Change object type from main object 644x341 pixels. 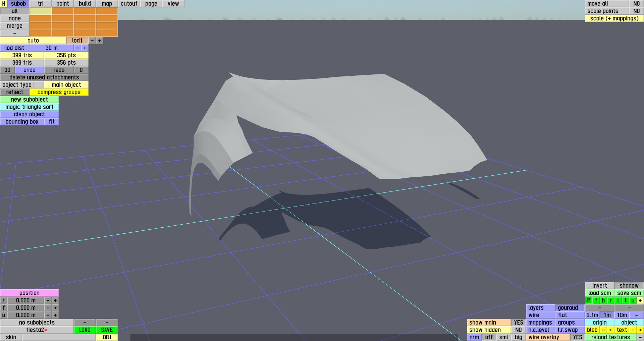(66, 85)
